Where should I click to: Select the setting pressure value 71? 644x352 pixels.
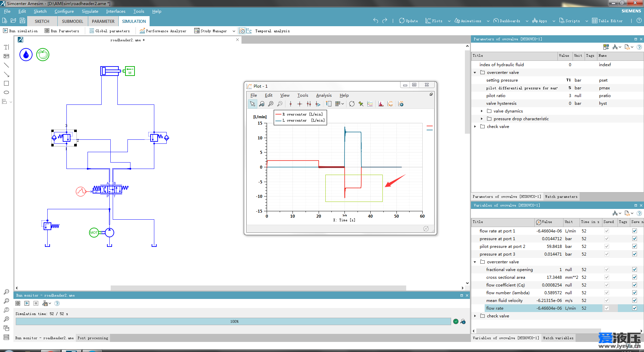pyautogui.click(x=568, y=80)
